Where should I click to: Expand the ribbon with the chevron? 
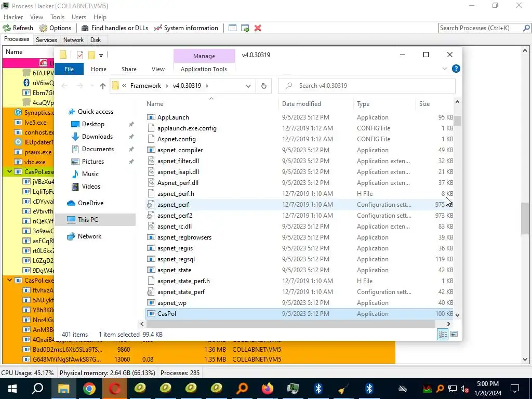445,69
